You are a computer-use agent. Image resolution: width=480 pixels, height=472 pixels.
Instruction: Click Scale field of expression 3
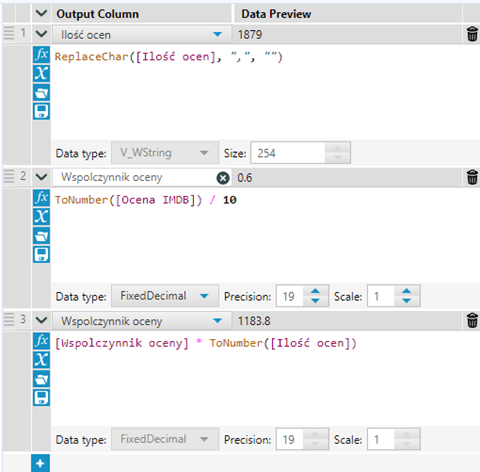tap(381, 439)
